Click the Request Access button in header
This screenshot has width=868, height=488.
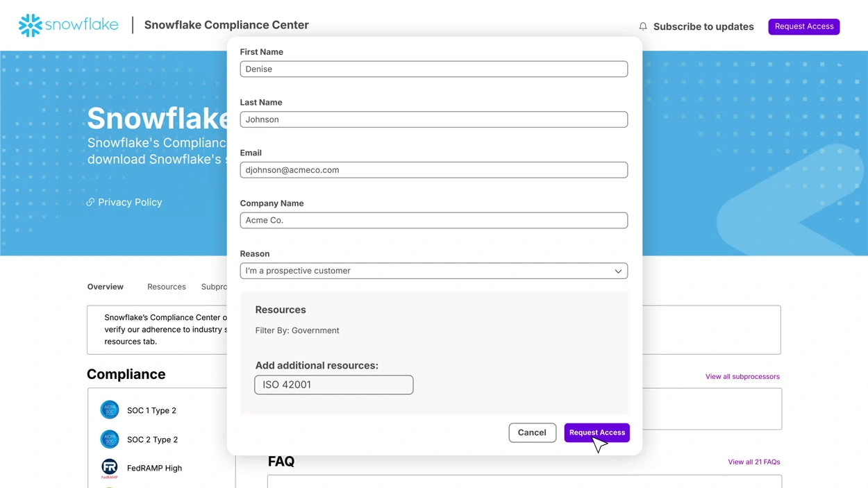pyautogui.click(x=803, y=26)
